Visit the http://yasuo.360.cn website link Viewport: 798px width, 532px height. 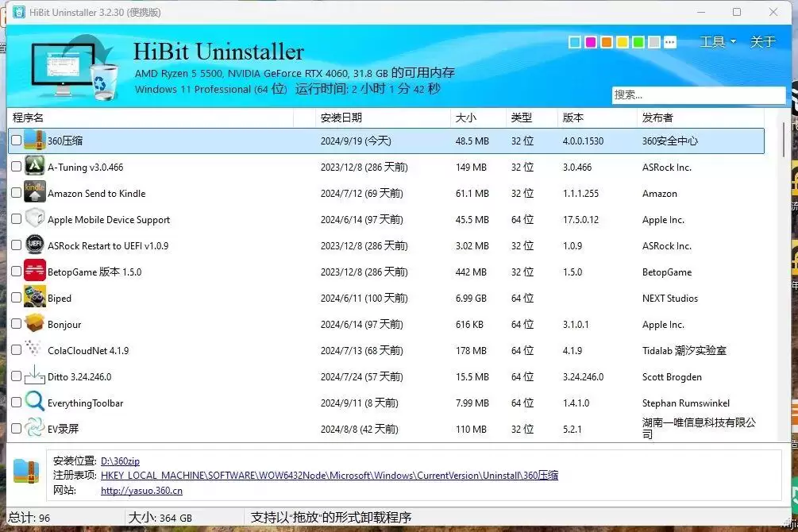coord(141,491)
